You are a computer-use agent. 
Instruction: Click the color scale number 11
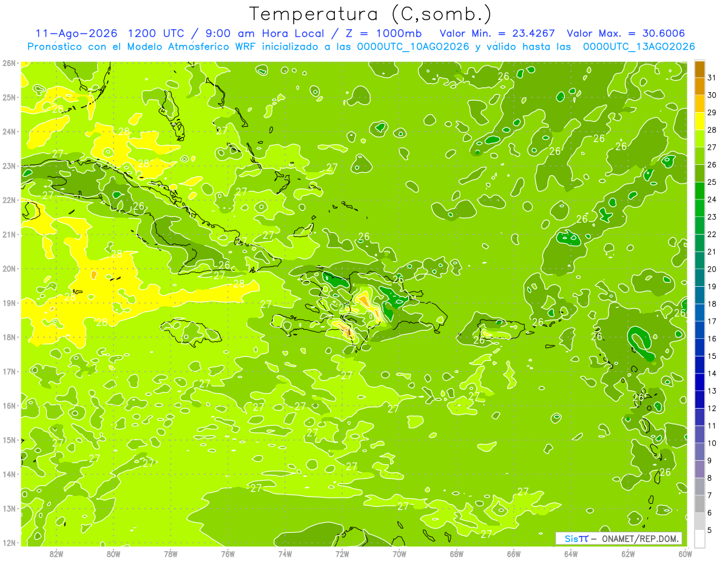point(712,426)
